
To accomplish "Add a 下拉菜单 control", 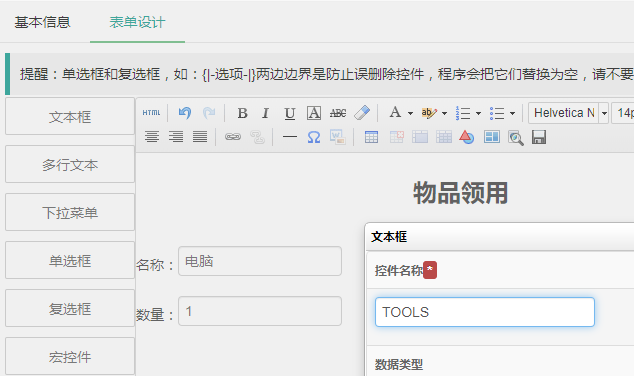I will (x=70, y=212).
